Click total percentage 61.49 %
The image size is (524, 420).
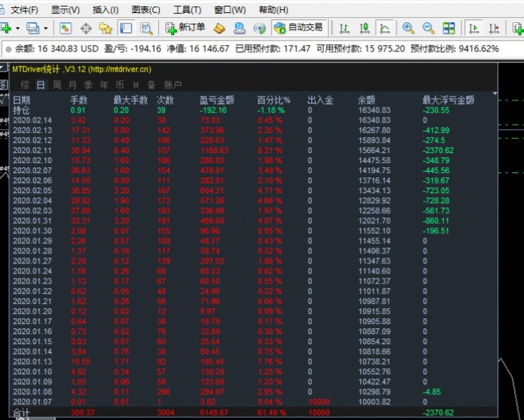coord(272,413)
